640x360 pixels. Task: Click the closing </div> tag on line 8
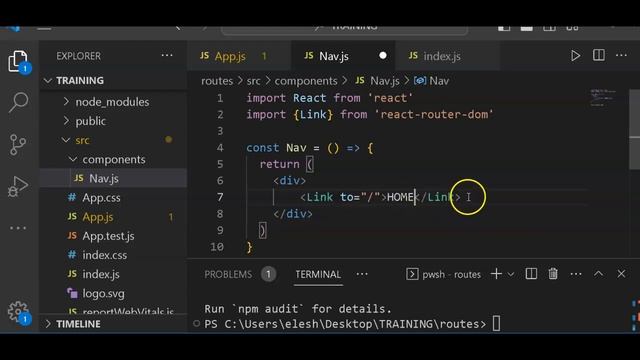pos(293,214)
